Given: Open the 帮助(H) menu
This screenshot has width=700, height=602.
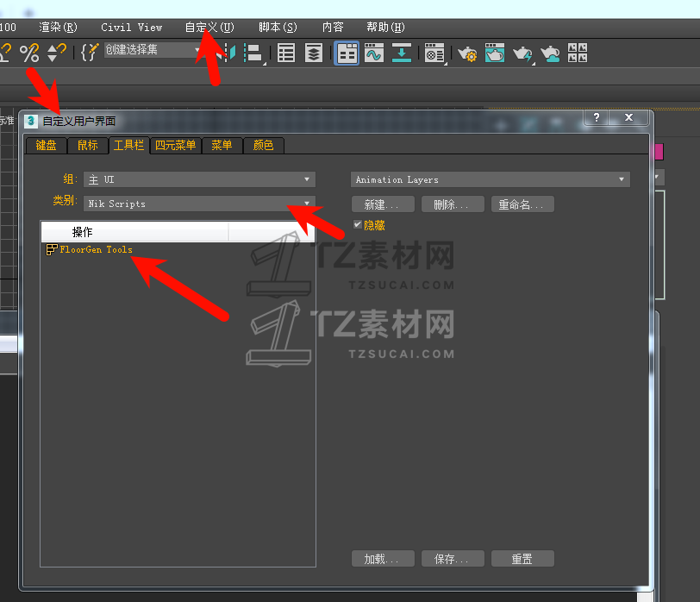Looking at the screenshot, I should tap(385, 28).
